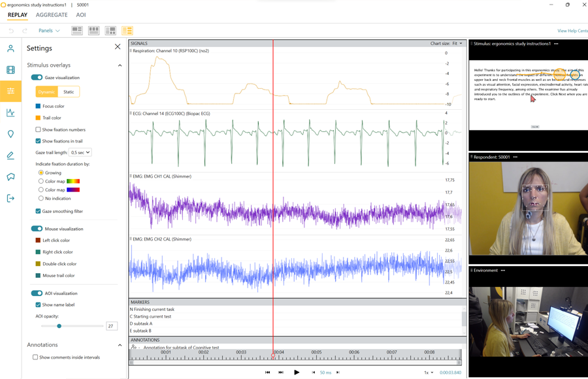Click the export arrow icon in sidebar
This screenshot has width=588, height=379.
pos(10,198)
